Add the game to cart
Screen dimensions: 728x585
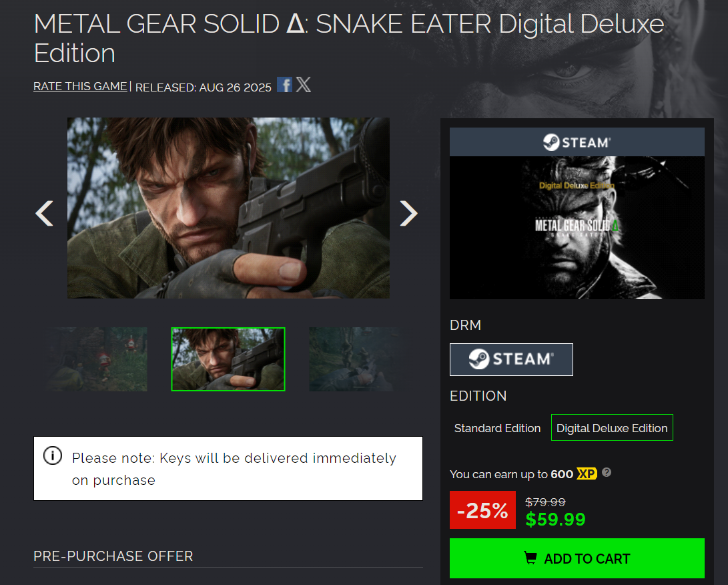577,558
